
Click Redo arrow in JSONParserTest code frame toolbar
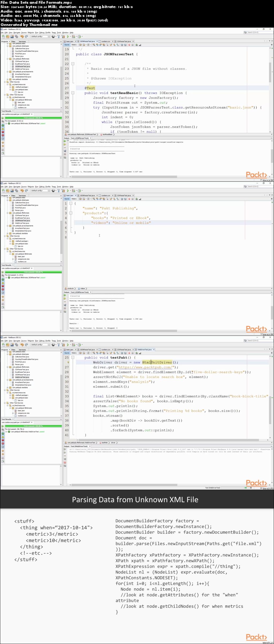click(26, 36)
